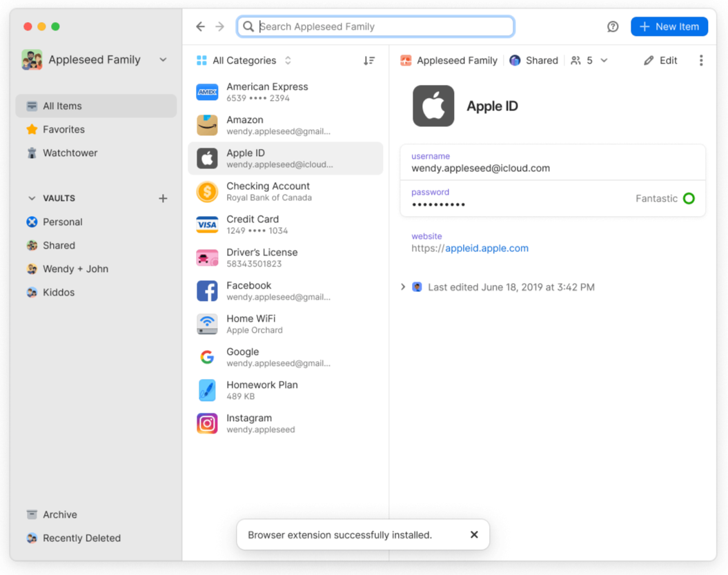The width and height of the screenshot is (728, 575).
Task: Go back with the left arrow
Action: tap(200, 26)
